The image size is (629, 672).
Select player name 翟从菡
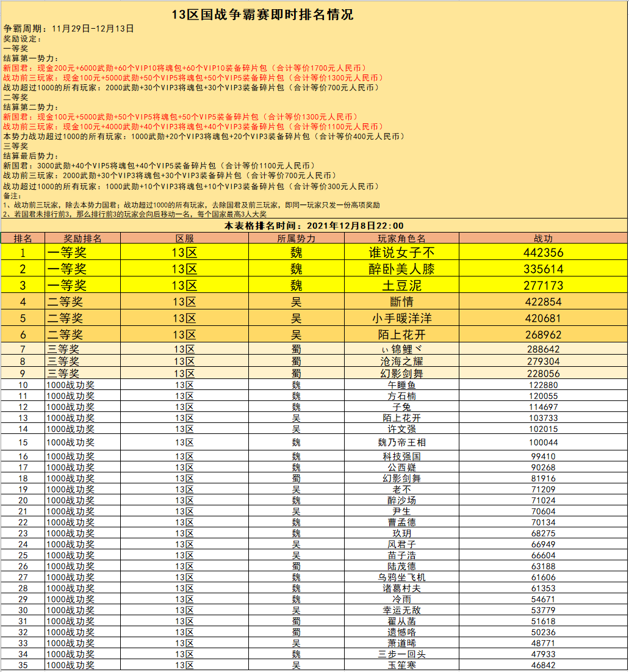point(402,621)
